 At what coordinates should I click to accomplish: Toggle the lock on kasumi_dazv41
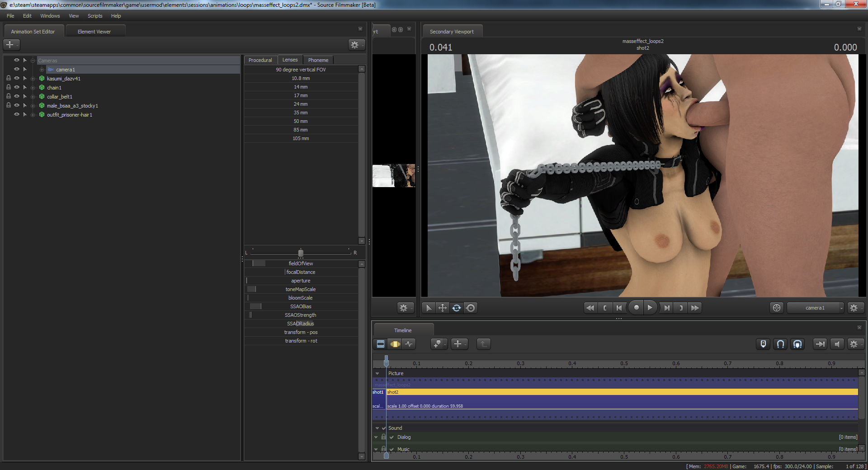(x=9, y=78)
